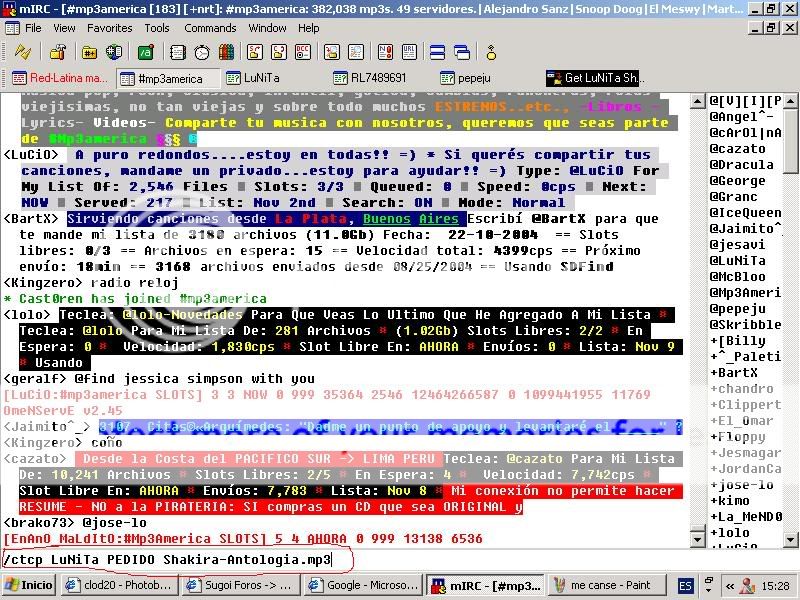Select @IceQueen in the nick list

[745, 213]
